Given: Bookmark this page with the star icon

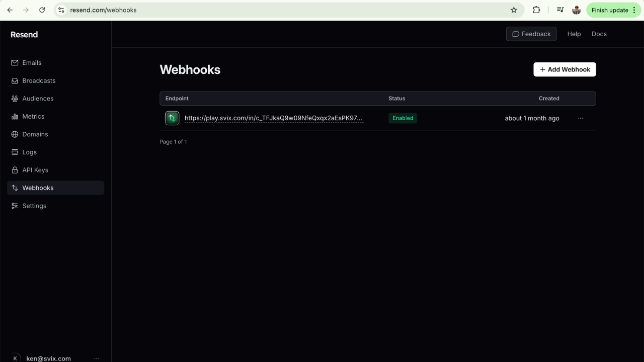Looking at the screenshot, I should pos(514,10).
